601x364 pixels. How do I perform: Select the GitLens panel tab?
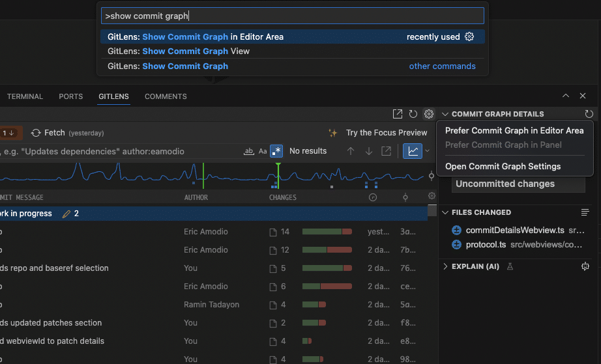113,96
